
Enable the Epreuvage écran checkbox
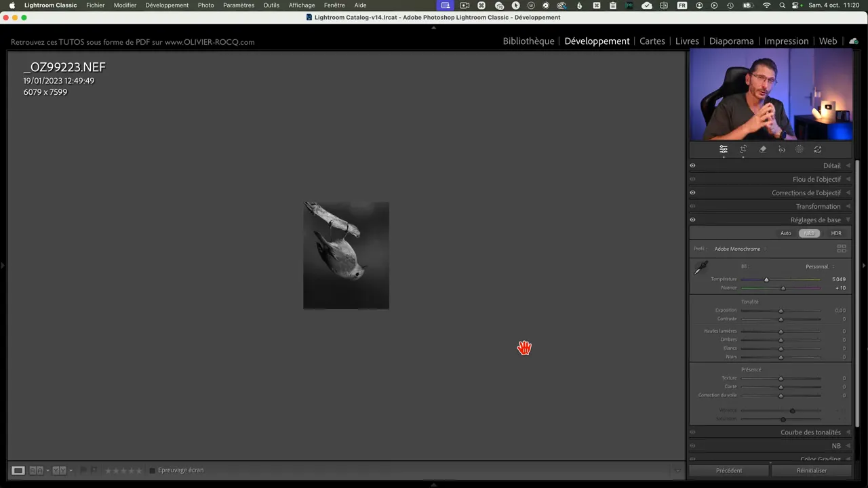coord(153,470)
